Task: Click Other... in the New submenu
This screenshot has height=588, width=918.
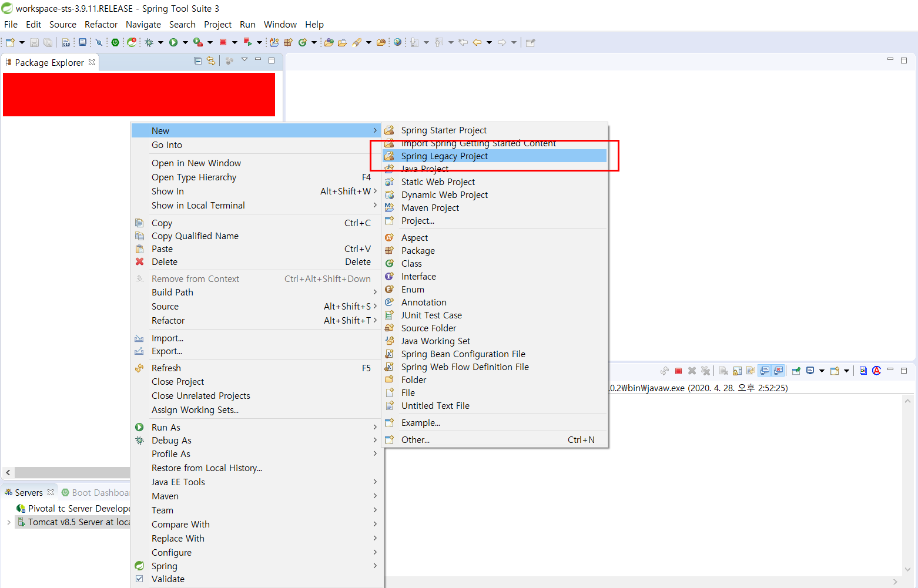Action: click(x=494, y=440)
